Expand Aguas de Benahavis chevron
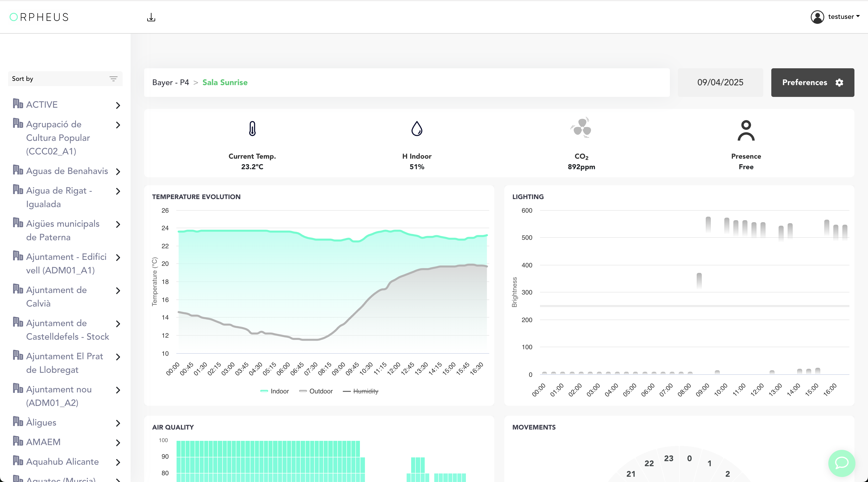This screenshot has height=482, width=868. click(118, 171)
